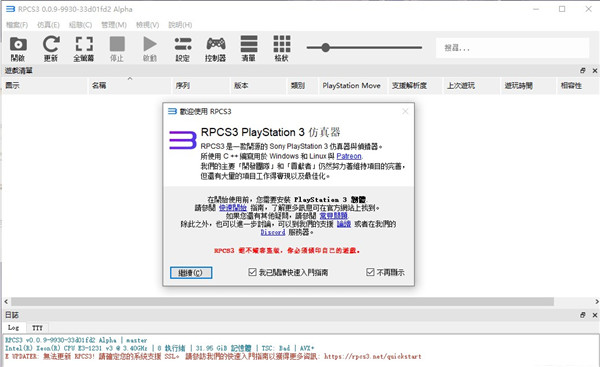Close the log panel
This screenshot has height=367, width=600.
[x=595, y=315]
